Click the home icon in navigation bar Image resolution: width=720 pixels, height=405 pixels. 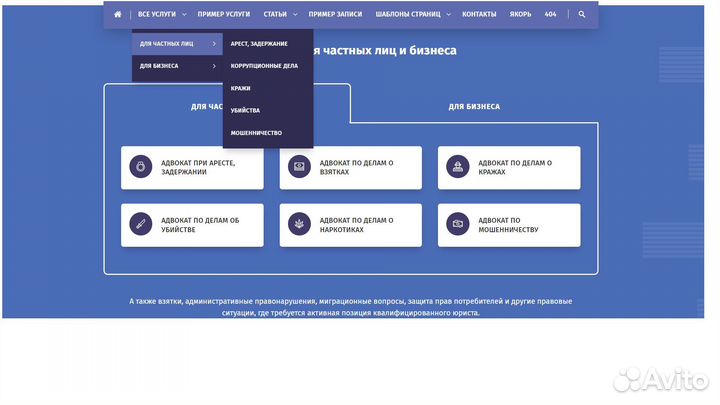click(118, 15)
